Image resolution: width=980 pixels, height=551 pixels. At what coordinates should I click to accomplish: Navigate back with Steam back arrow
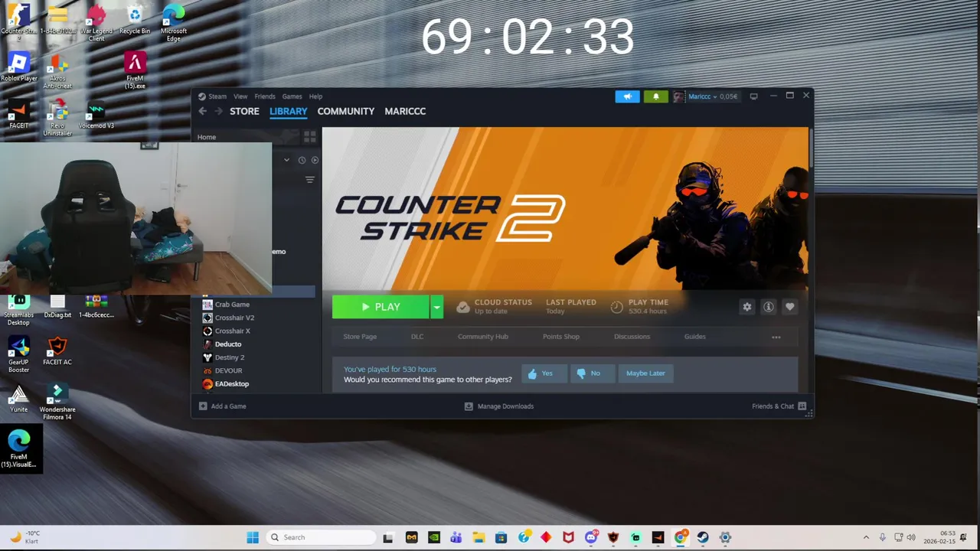(x=203, y=111)
